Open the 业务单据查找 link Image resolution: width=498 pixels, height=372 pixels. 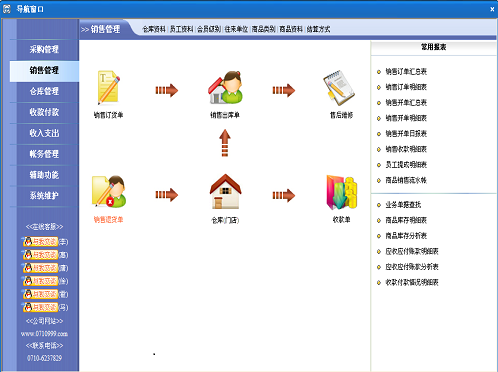pos(403,205)
